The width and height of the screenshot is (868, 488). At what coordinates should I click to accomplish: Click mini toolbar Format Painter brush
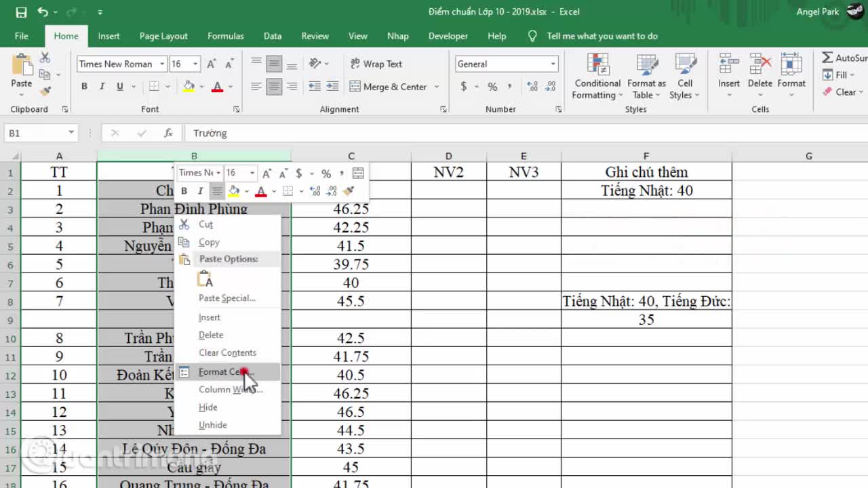point(349,191)
